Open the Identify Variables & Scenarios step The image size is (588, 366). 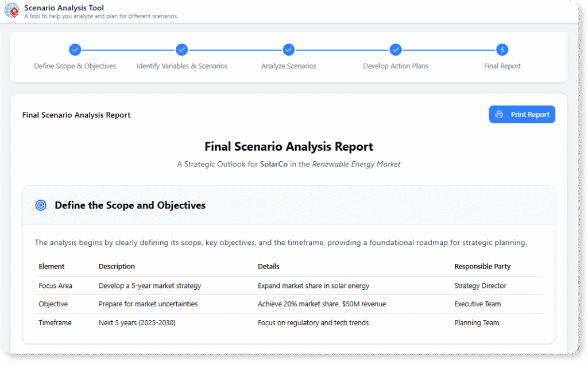(181, 66)
